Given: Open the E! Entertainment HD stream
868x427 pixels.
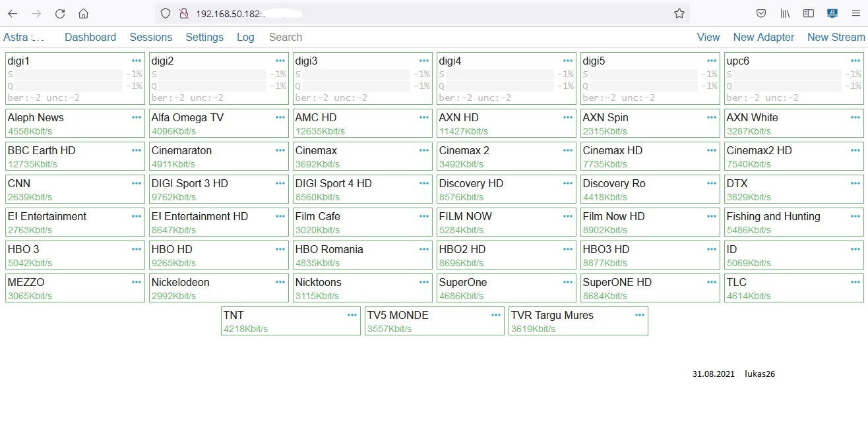Looking at the screenshot, I should [219, 222].
